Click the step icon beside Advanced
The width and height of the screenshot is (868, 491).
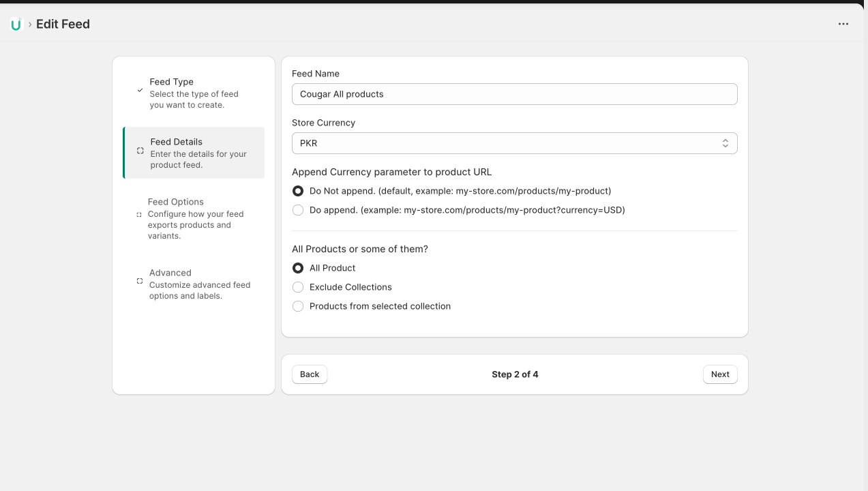tap(138, 280)
